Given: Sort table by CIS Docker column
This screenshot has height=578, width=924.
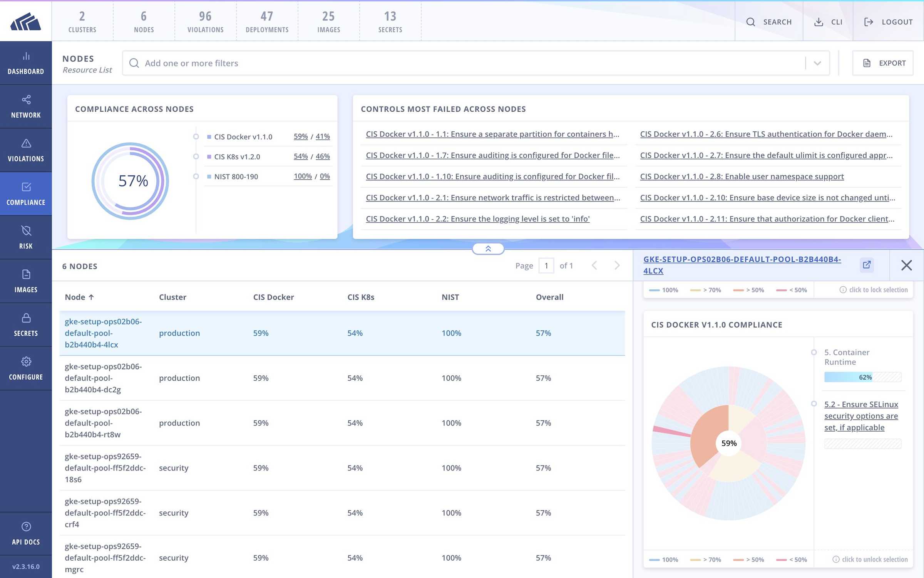Looking at the screenshot, I should (273, 297).
